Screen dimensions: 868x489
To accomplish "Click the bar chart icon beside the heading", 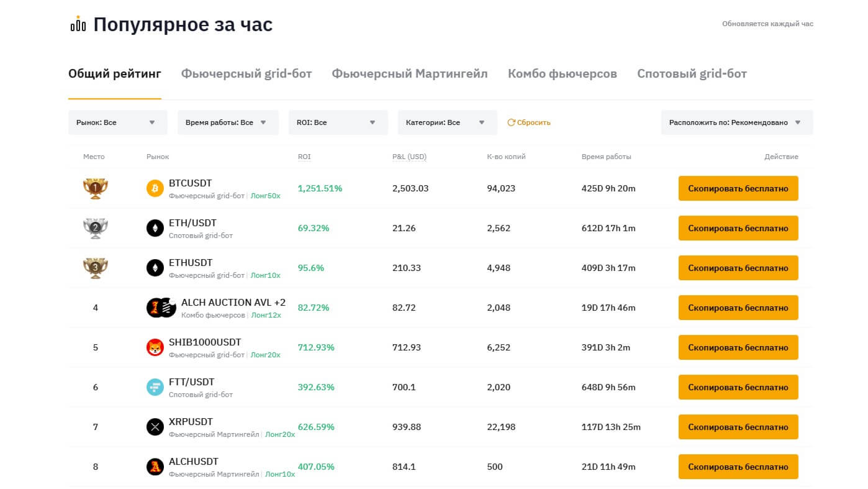I will click(x=78, y=24).
